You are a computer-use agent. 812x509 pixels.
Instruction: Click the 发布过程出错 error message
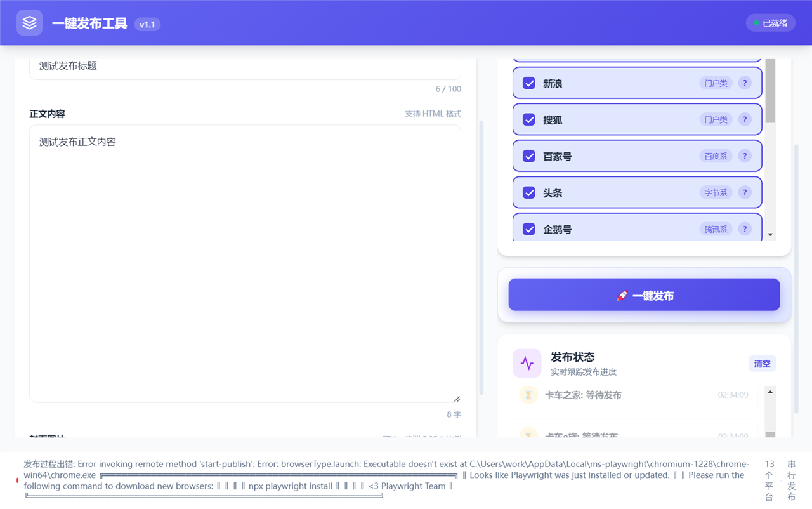click(386, 480)
